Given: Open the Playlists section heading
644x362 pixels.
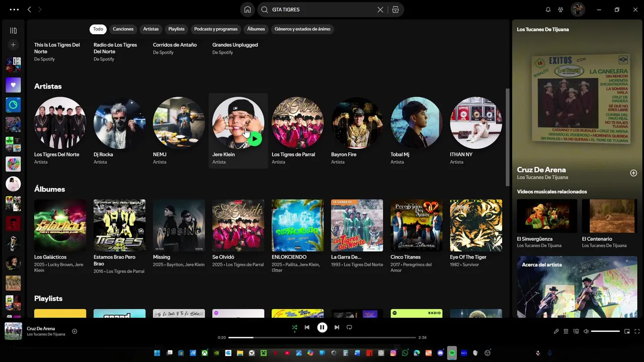Looking at the screenshot, I should pyautogui.click(x=48, y=299).
